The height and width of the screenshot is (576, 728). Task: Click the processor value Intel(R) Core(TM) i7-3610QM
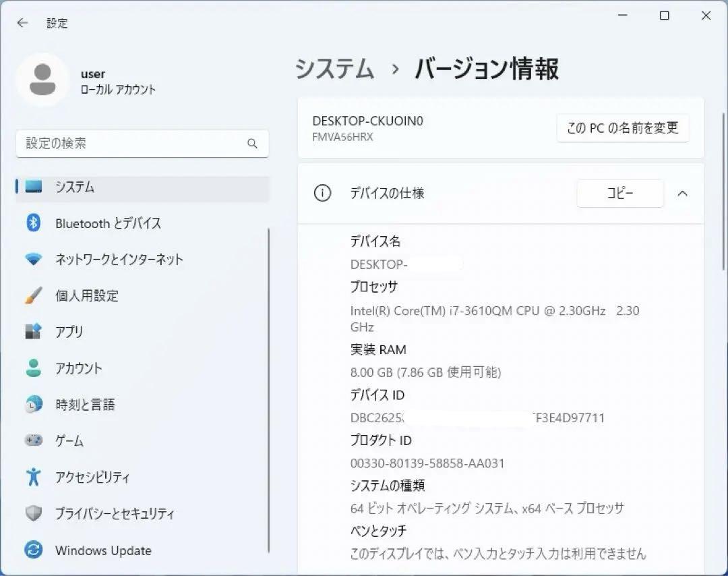point(495,318)
